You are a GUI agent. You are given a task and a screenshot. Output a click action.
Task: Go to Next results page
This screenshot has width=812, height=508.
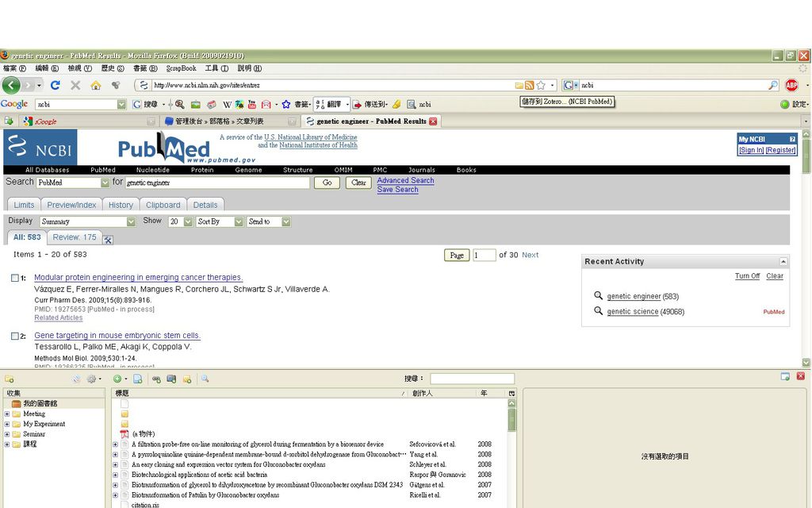[530, 255]
